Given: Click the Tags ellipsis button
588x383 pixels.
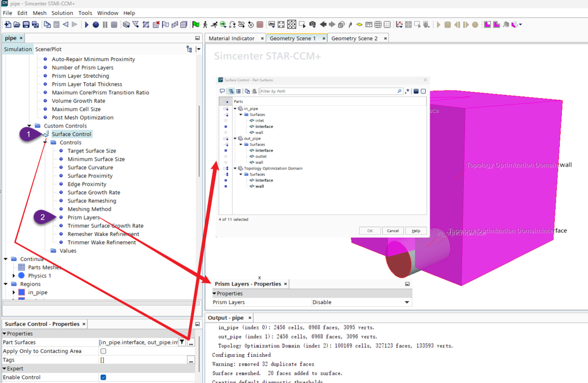Looking at the screenshot, I should click(x=191, y=360).
